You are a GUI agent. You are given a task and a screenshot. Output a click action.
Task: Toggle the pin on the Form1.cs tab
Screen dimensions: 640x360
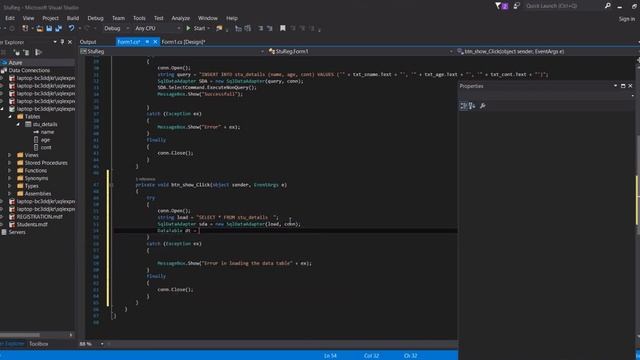click(x=147, y=42)
